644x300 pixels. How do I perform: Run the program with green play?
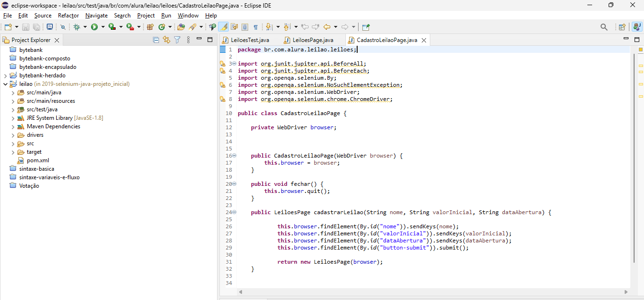[x=94, y=27]
